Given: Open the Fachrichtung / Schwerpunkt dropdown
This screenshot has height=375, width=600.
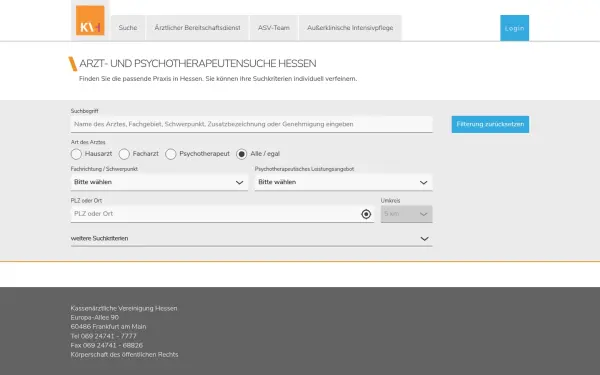Looking at the screenshot, I should 159,182.
